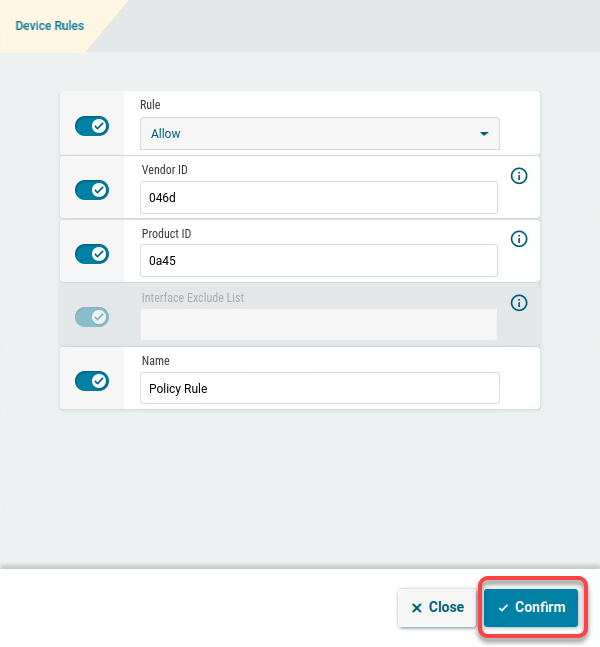Click the X icon on the Close button
This screenshot has width=600, height=647.
416,608
